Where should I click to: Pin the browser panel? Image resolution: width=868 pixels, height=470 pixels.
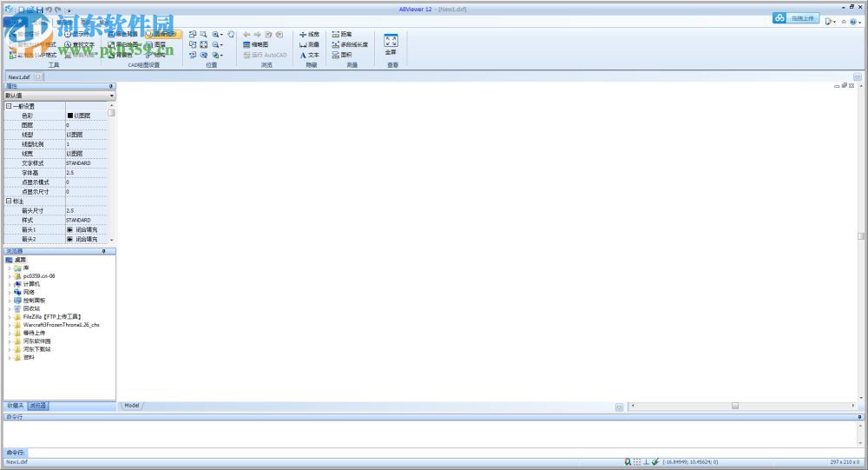[103, 251]
